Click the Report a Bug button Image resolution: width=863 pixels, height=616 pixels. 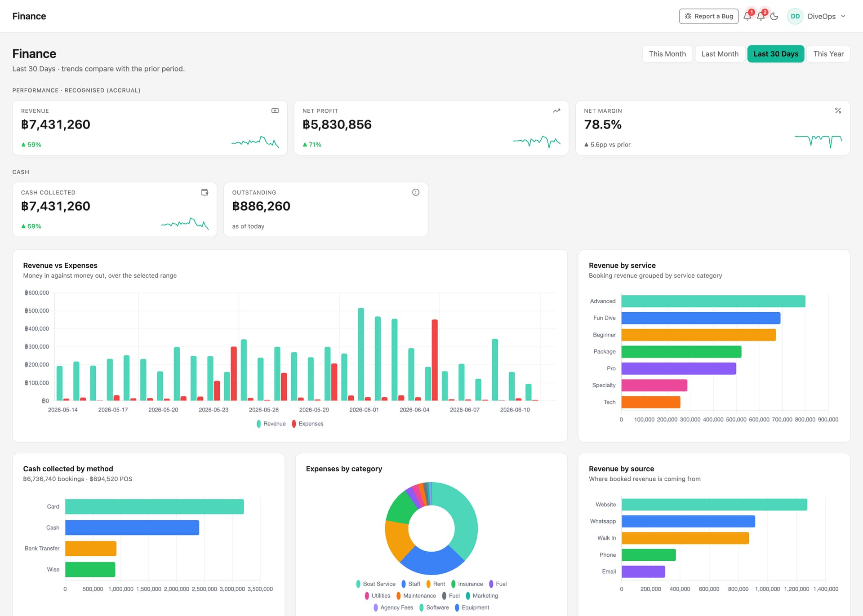click(708, 16)
